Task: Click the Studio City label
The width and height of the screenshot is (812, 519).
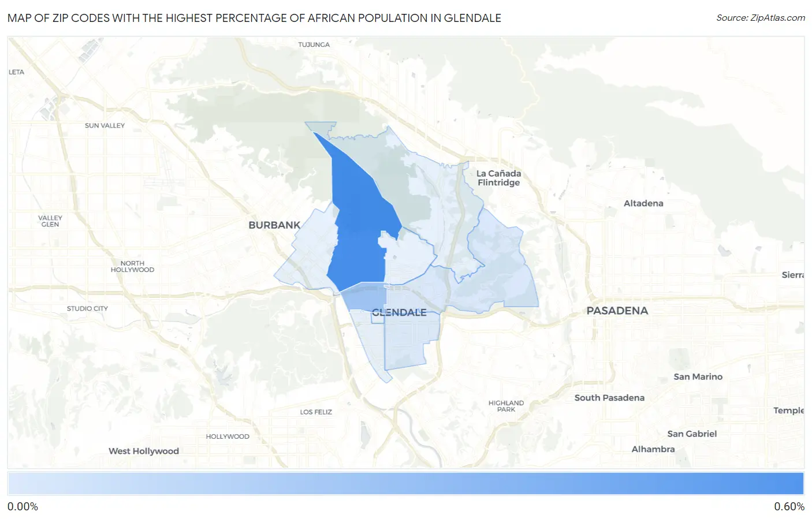Action: pos(87,308)
